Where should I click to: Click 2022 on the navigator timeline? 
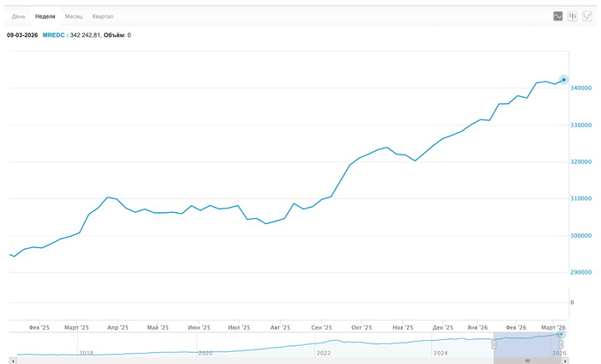tap(324, 353)
